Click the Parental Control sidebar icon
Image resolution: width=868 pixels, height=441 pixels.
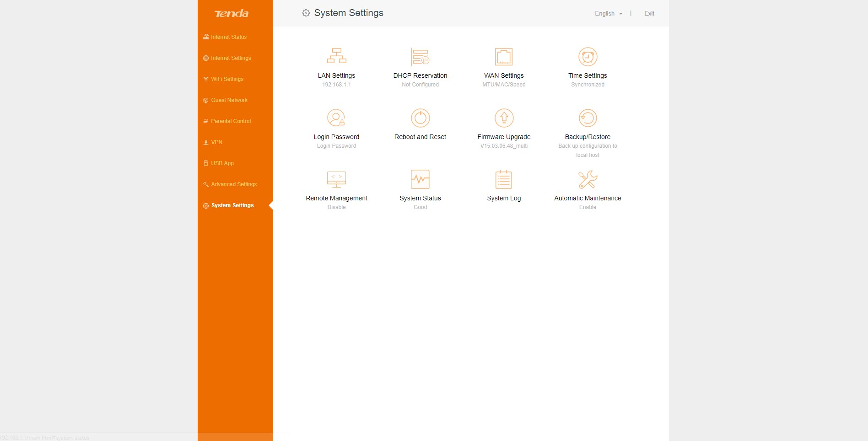click(206, 121)
